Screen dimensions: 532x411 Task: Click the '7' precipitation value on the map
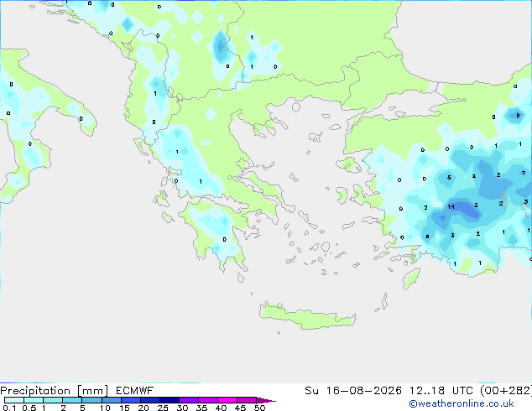[523, 173]
